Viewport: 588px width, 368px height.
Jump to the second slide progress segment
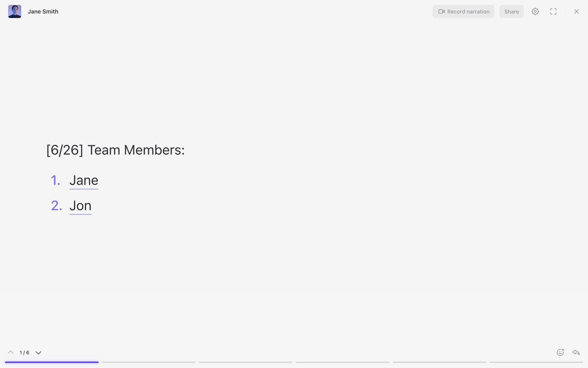[x=149, y=362]
